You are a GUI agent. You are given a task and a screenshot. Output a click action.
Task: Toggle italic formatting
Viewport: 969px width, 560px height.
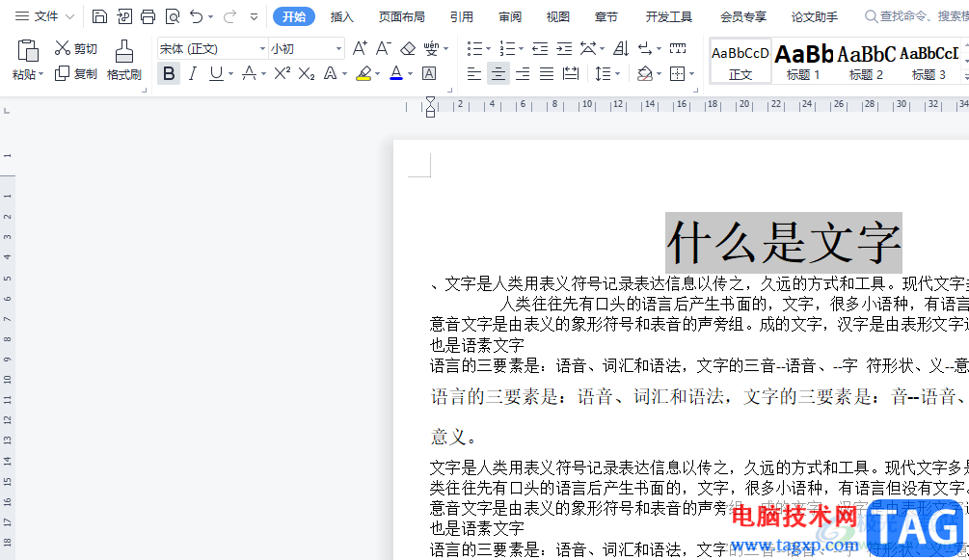coord(193,73)
